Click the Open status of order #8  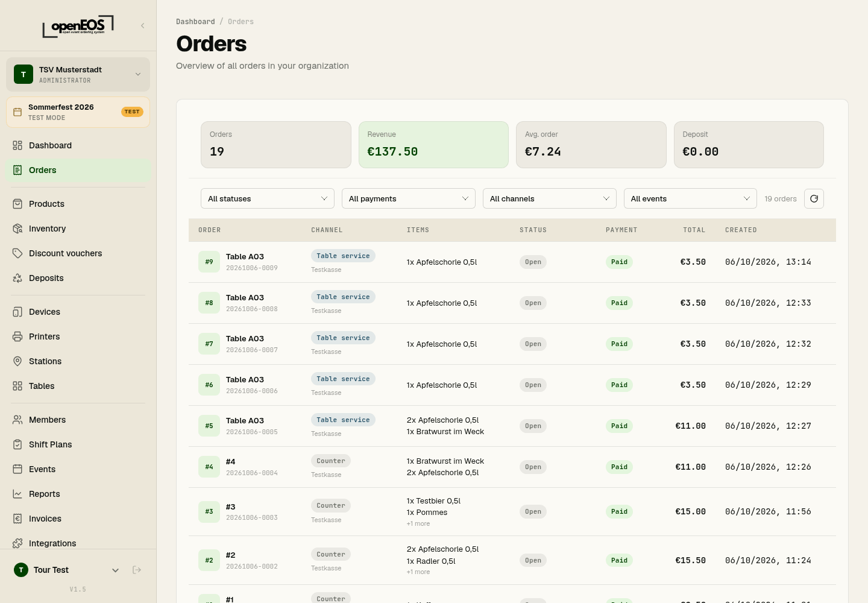[533, 303]
